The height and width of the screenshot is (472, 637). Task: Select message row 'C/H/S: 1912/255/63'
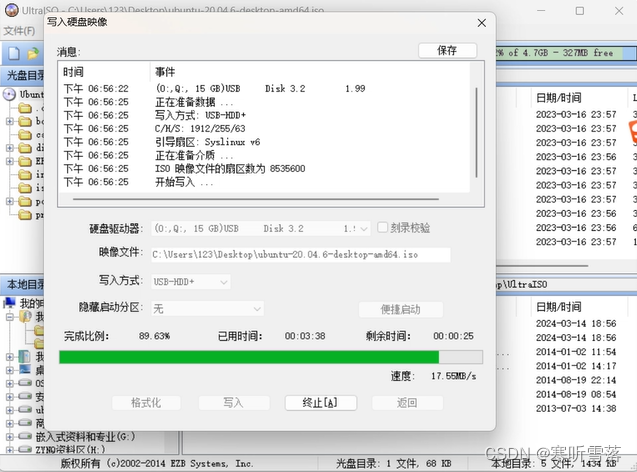coord(266,129)
